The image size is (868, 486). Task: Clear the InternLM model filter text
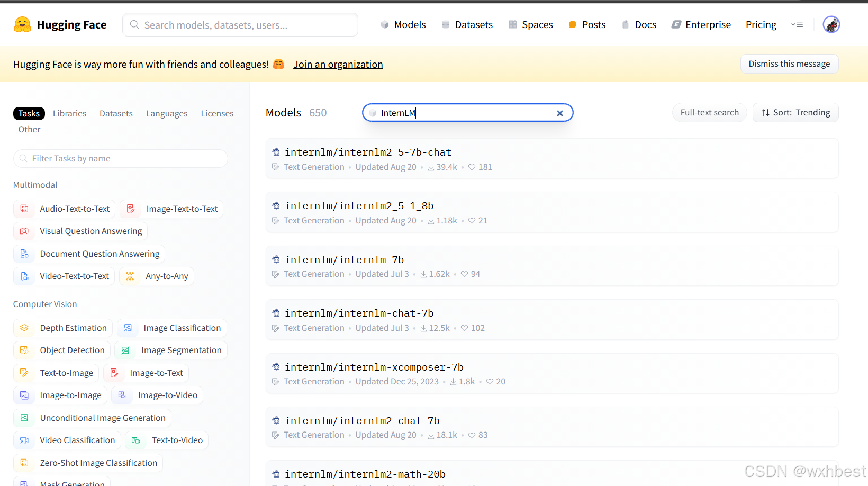[x=559, y=113]
